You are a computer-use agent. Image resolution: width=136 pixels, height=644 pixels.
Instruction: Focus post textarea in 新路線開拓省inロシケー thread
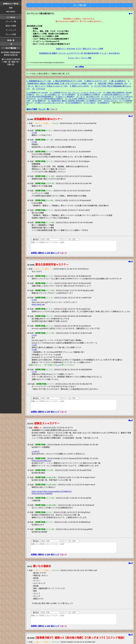coord(73,246)
